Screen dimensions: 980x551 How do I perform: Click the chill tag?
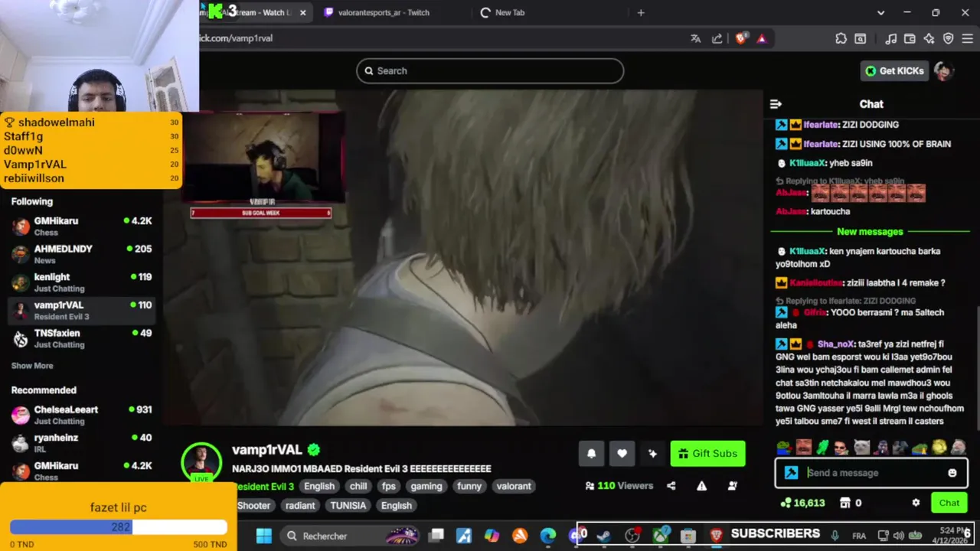[x=358, y=486]
